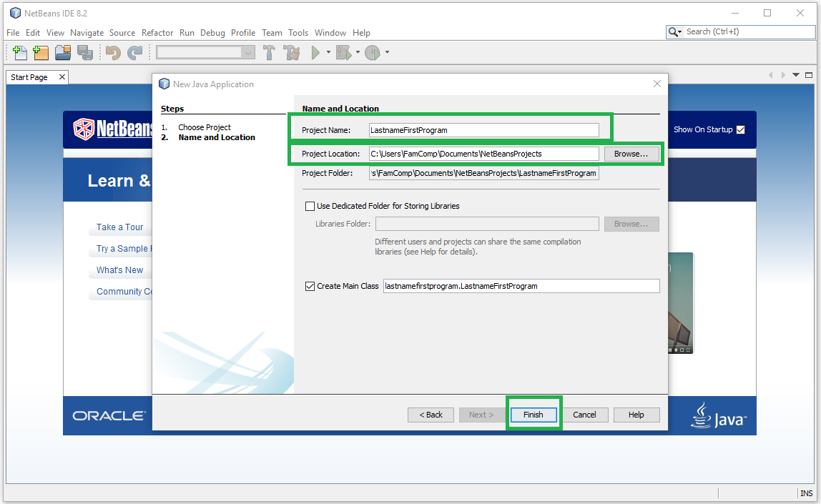Click the Create Main Class text field
The image size is (821, 504).
(x=521, y=286)
